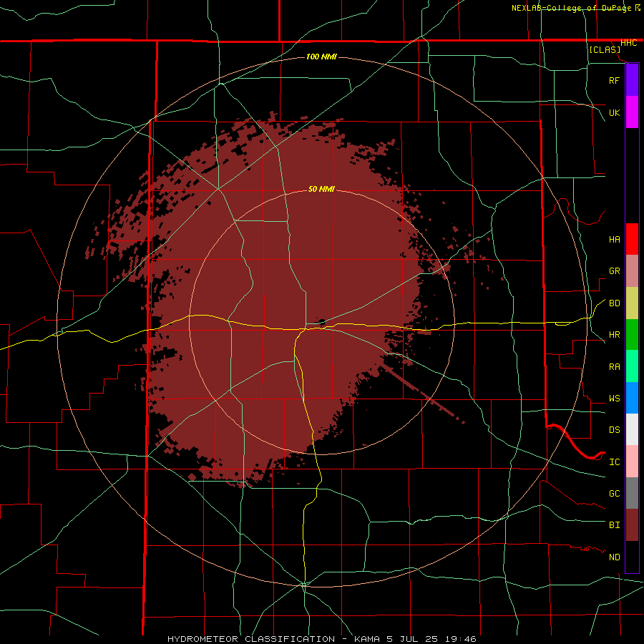The width and height of the screenshot is (644, 644).
Task: Click the ND legend label
Action: [x=614, y=557]
